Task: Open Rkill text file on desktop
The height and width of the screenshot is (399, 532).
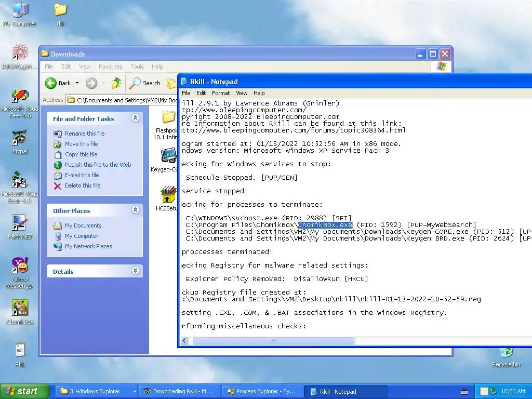Action: point(20,354)
